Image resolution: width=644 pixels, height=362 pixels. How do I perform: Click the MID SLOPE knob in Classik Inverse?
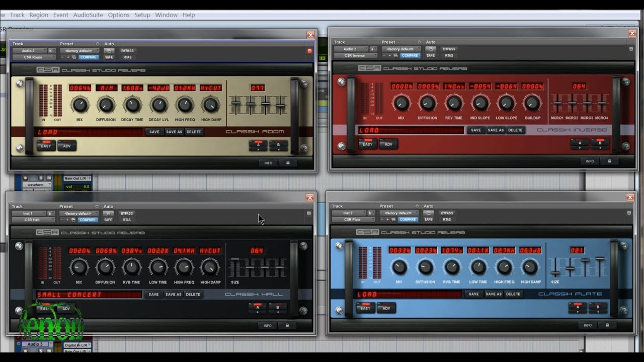click(480, 103)
